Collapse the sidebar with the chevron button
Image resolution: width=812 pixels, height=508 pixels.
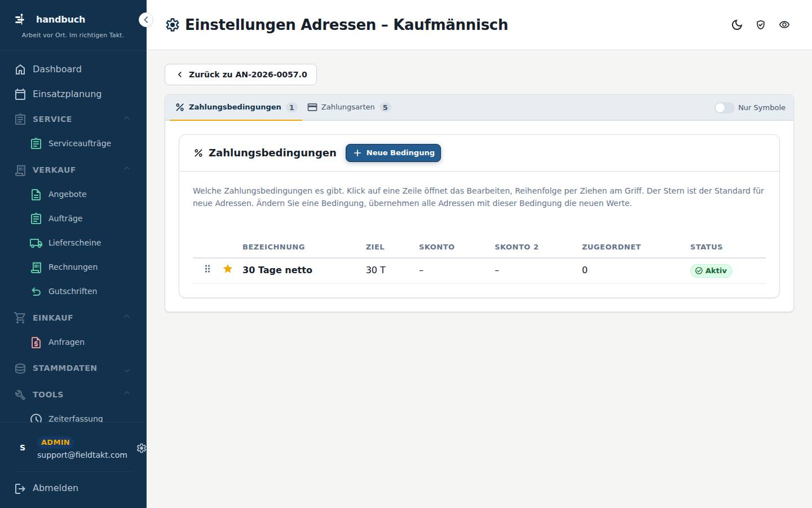(145, 20)
